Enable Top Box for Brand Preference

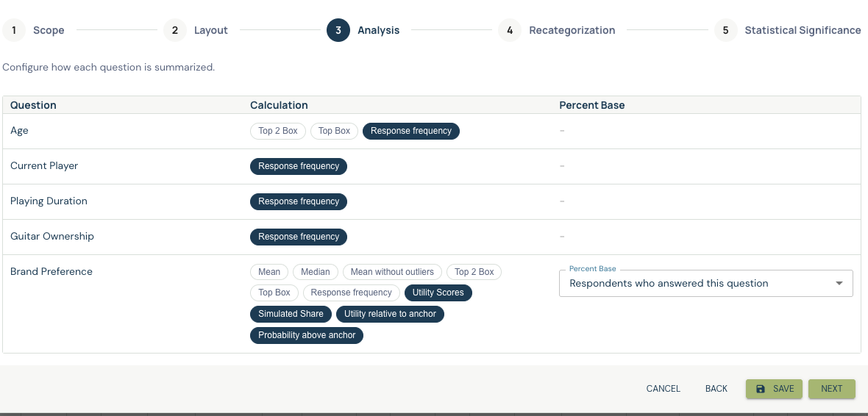tap(274, 293)
